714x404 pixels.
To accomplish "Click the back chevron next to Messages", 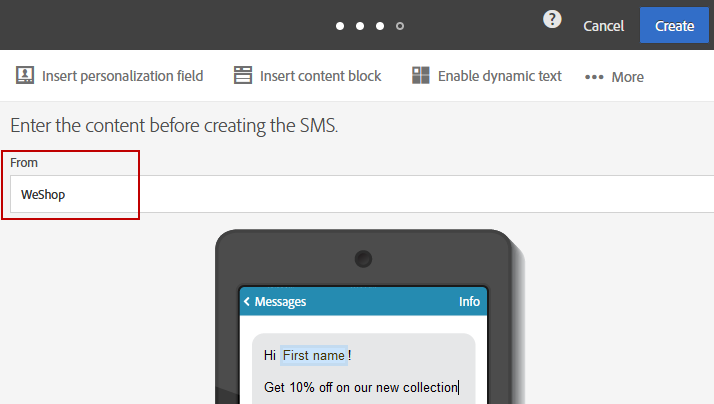I will (247, 302).
